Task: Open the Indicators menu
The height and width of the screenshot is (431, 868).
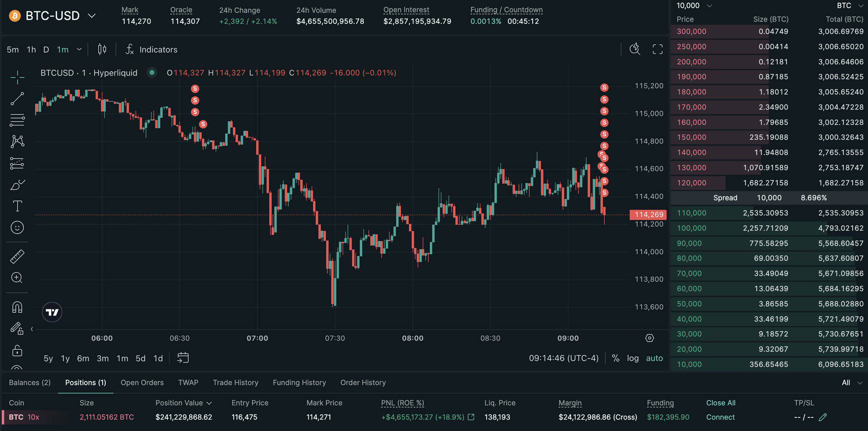Action: coord(151,50)
